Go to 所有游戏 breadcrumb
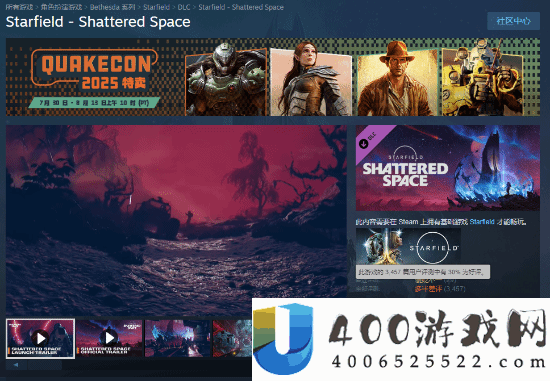Image resolution: width=550 pixels, height=381 pixels. coord(19,7)
